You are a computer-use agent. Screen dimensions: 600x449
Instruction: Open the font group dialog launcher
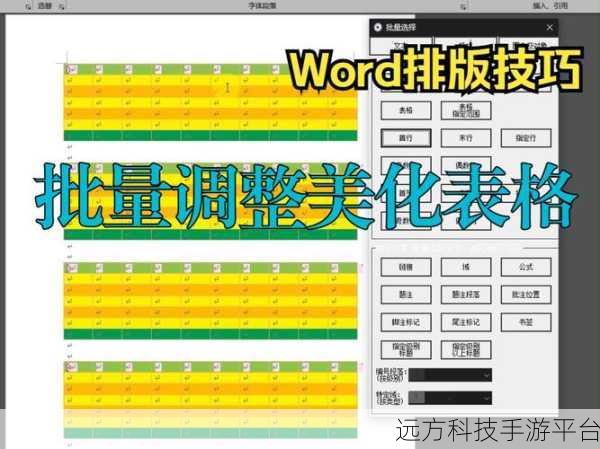tap(463, 6)
